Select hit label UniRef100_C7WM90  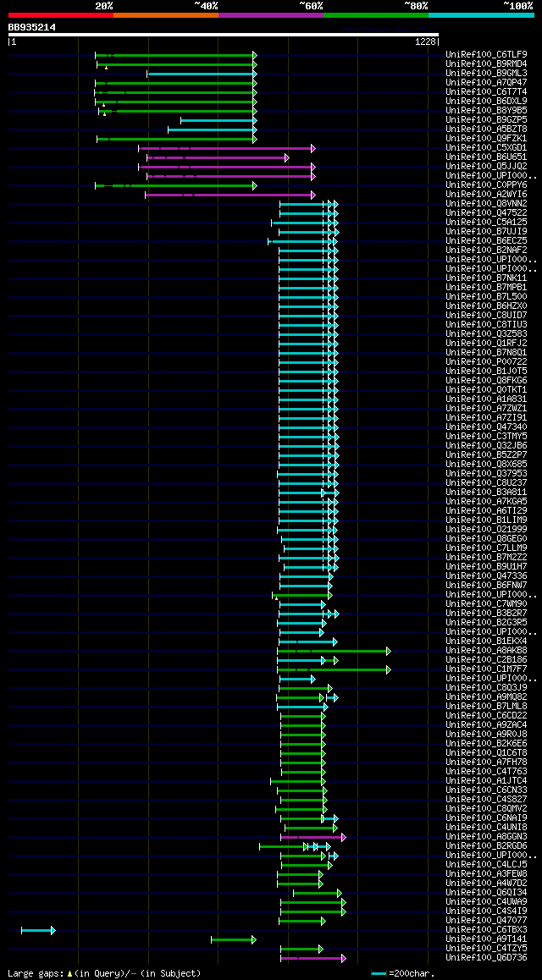[x=486, y=603]
